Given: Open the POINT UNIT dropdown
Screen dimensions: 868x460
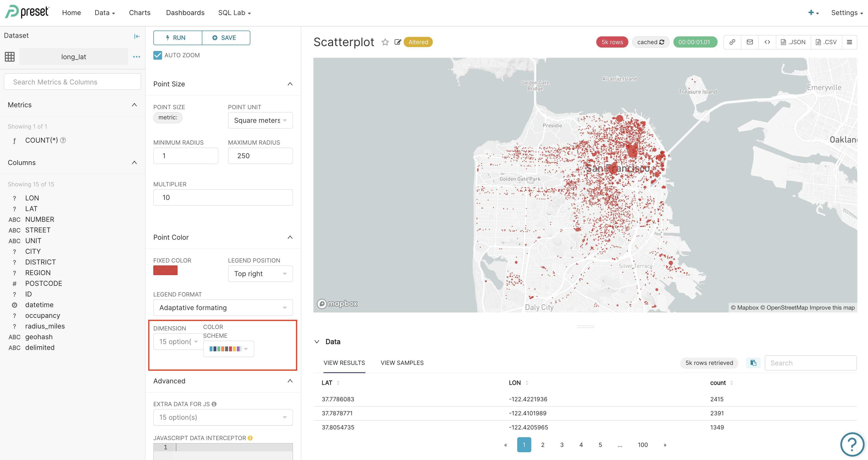Looking at the screenshot, I should (260, 120).
